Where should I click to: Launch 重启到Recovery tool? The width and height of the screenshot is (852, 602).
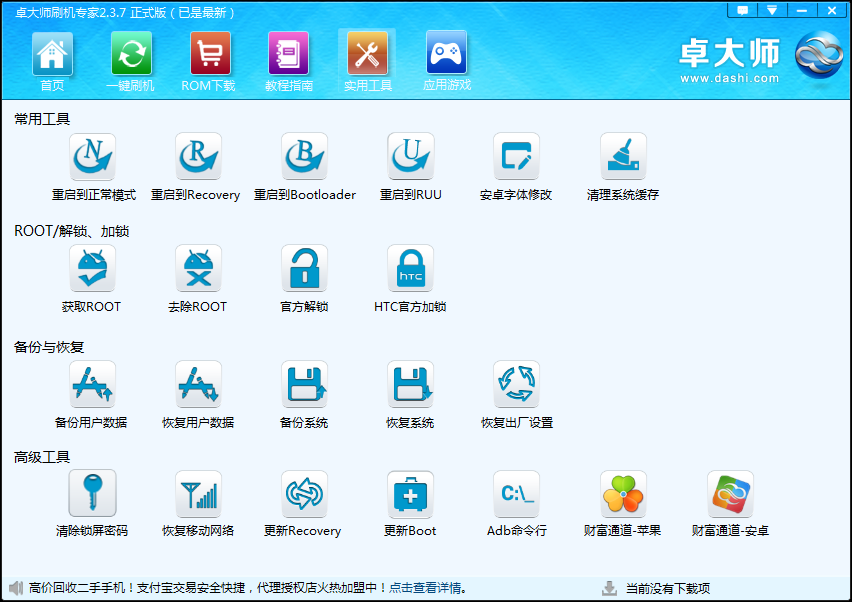coord(198,156)
